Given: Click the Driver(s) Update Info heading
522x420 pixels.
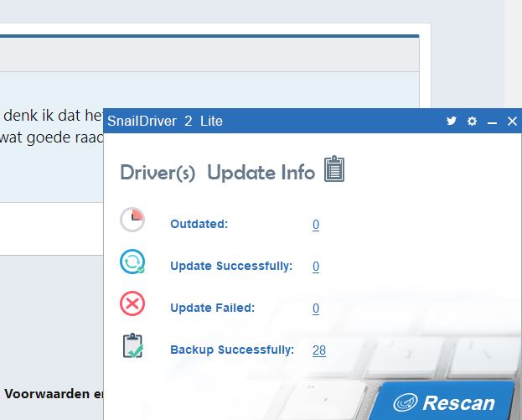Looking at the screenshot, I should [x=217, y=173].
